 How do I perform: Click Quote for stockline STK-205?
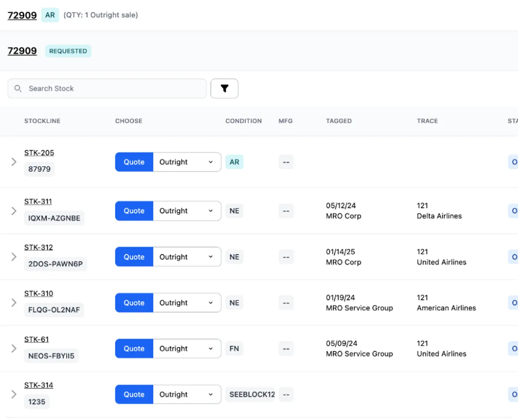(x=134, y=162)
